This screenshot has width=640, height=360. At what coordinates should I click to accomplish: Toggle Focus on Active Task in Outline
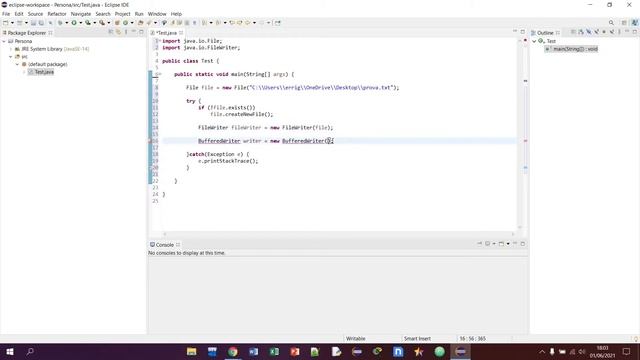tap(573, 32)
